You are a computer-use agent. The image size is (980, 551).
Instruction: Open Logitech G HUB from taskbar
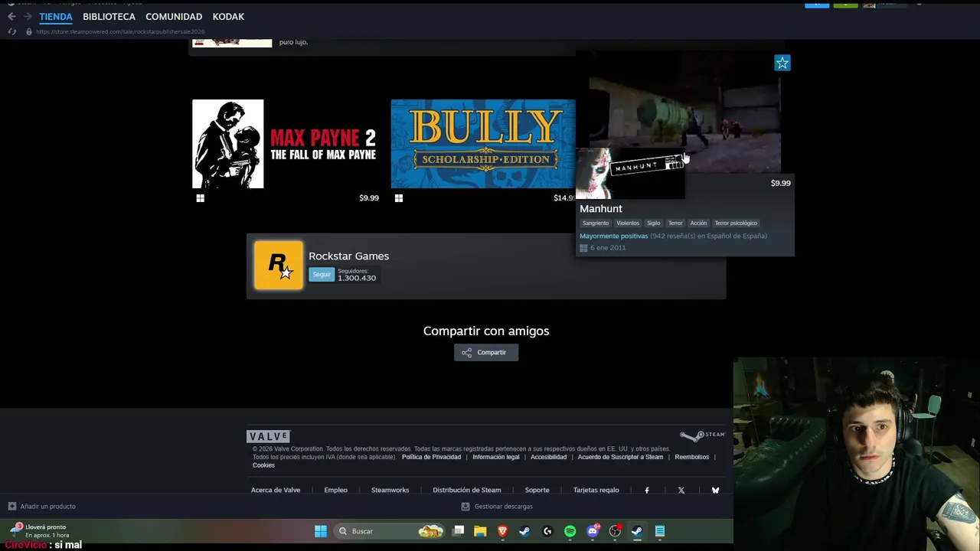(x=547, y=531)
